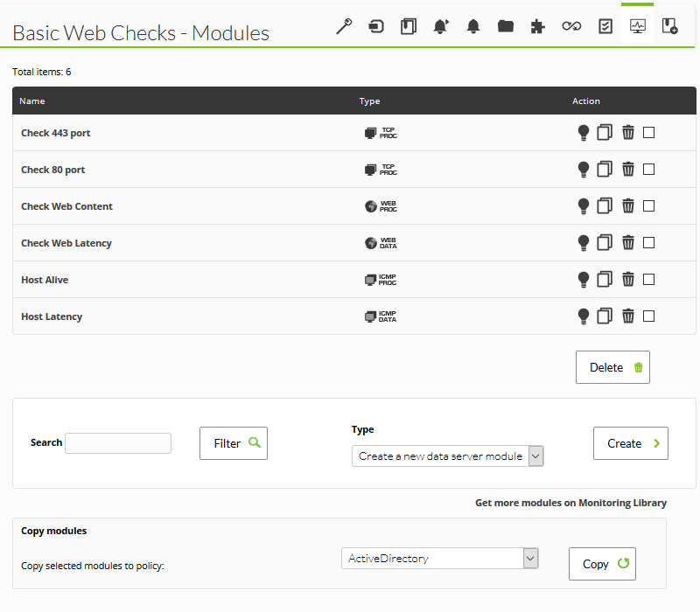Mark the Host Latency module checkbox

click(x=649, y=316)
